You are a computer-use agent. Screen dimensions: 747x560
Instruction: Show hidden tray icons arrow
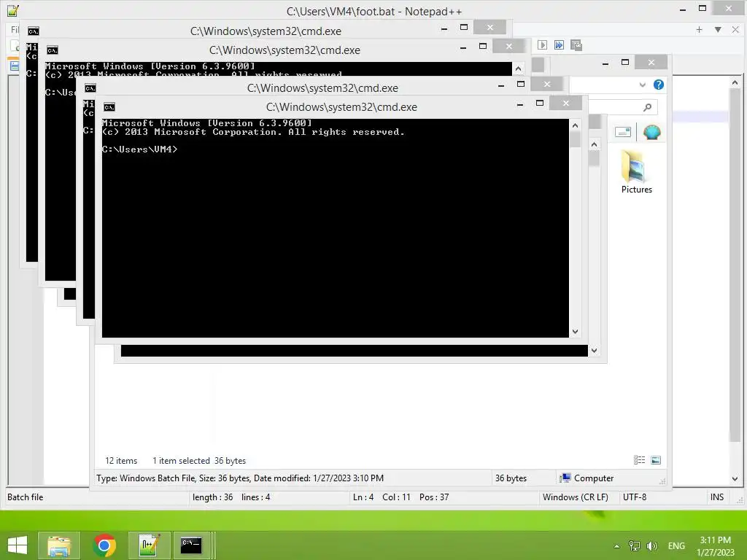click(x=616, y=546)
